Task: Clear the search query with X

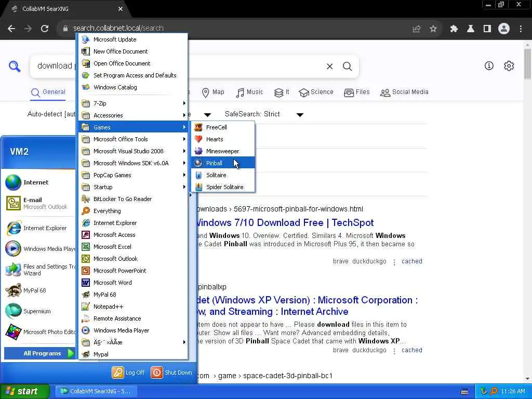Action: [x=329, y=66]
